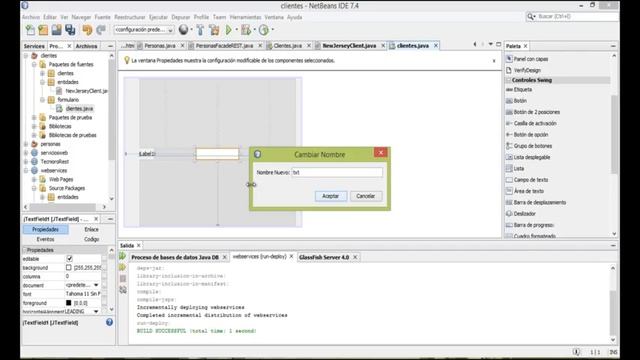Collapse the Controles Swing palette section
The image size is (640, 360).
pos(509,80)
